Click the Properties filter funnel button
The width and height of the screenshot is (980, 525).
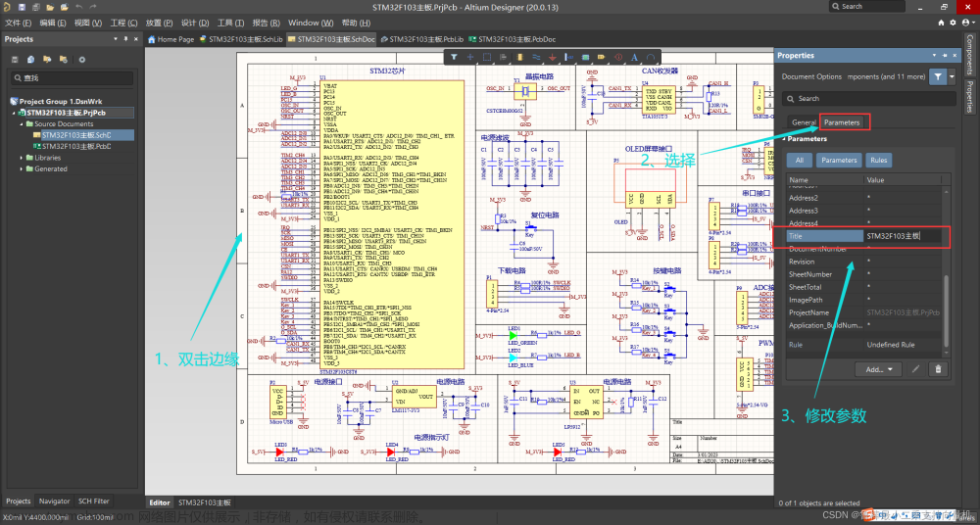click(938, 76)
